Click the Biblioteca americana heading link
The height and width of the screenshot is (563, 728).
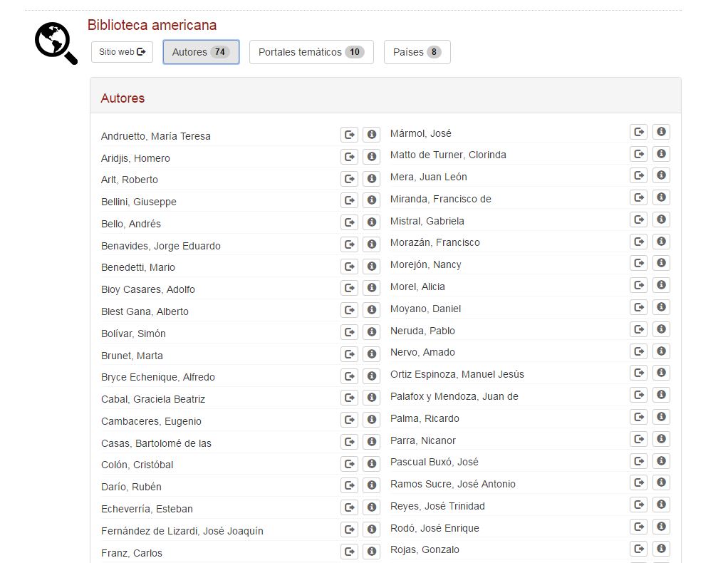tap(152, 25)
